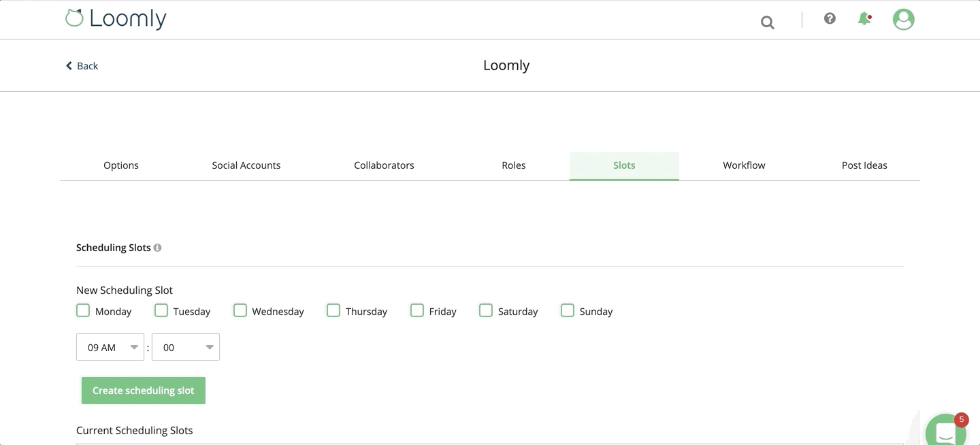Click the back arrow chevron
980x445 pixels.
click(x=68, y=65)
